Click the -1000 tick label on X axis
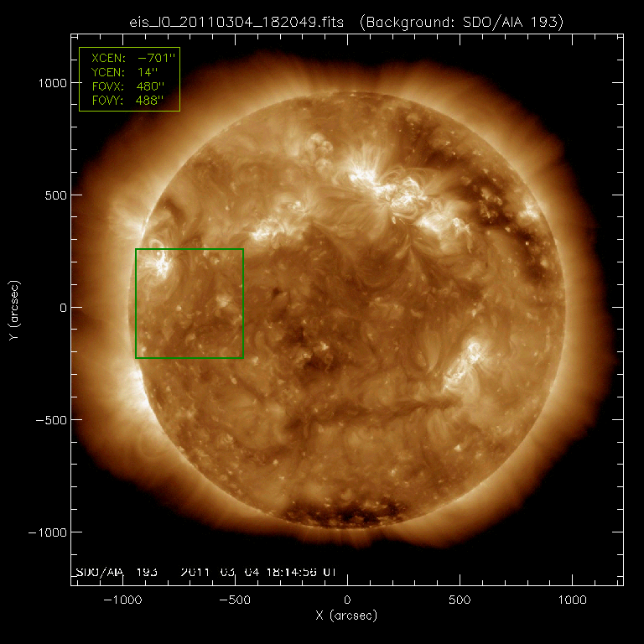The image size is (644, 644). point(122,600)
